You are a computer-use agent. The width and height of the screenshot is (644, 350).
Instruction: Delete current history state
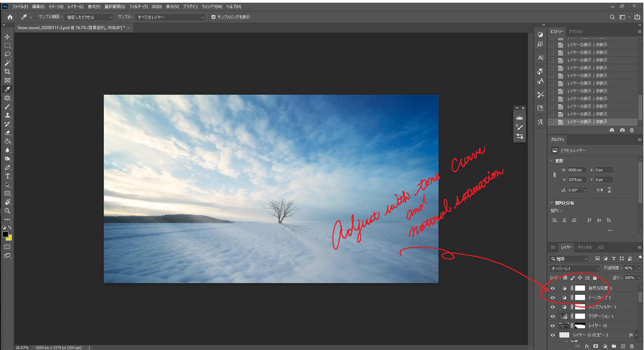tap(632, 130)
